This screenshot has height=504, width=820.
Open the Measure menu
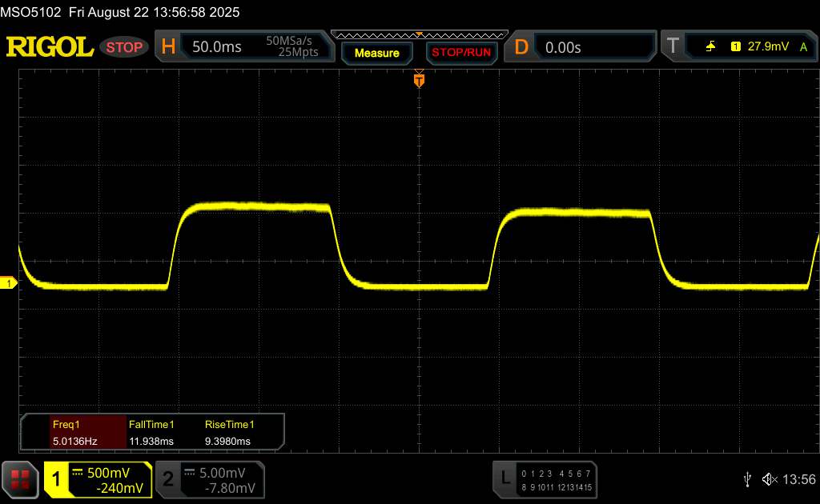tap(376, 53)
